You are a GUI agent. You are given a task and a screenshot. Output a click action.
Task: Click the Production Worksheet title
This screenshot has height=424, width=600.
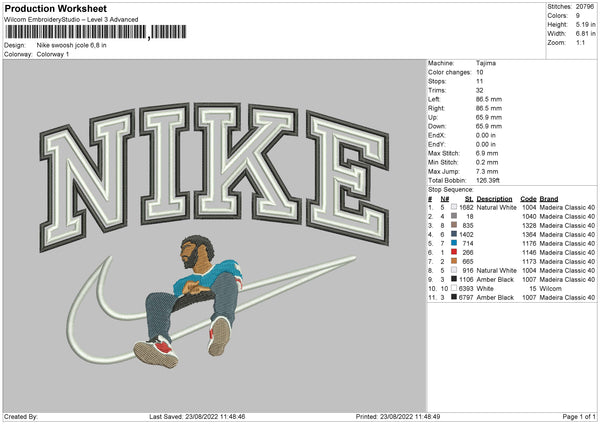(x=55, y=8)
